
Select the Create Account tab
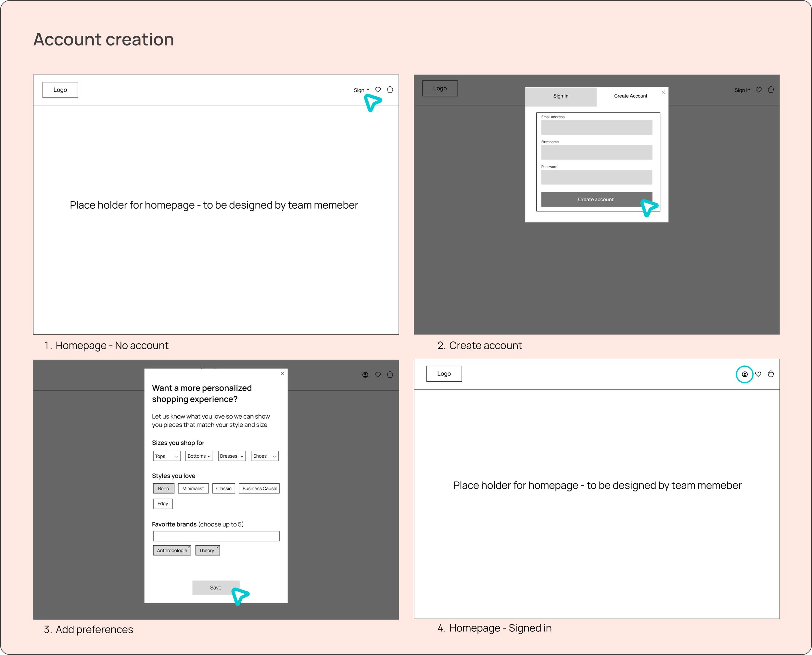click(630, 96)
